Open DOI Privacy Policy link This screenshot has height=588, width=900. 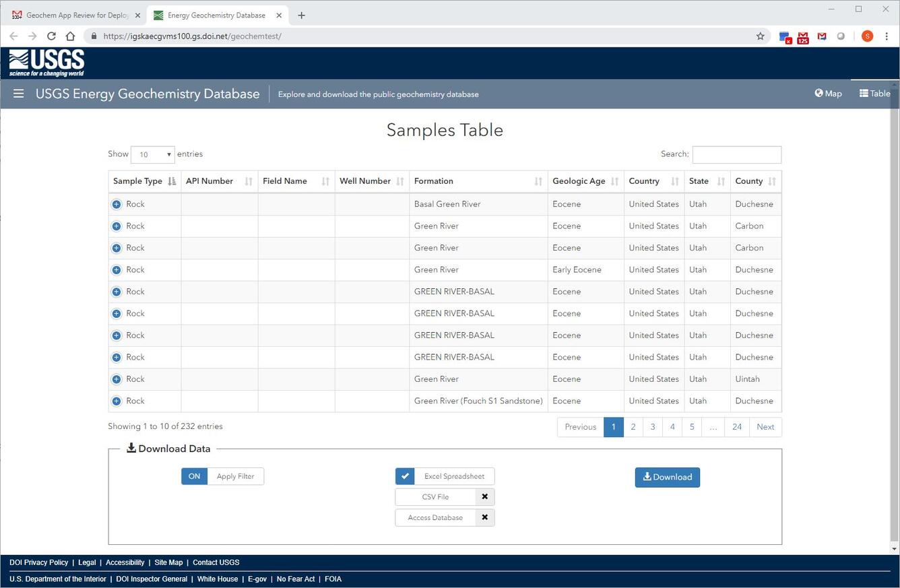point(39,562)
